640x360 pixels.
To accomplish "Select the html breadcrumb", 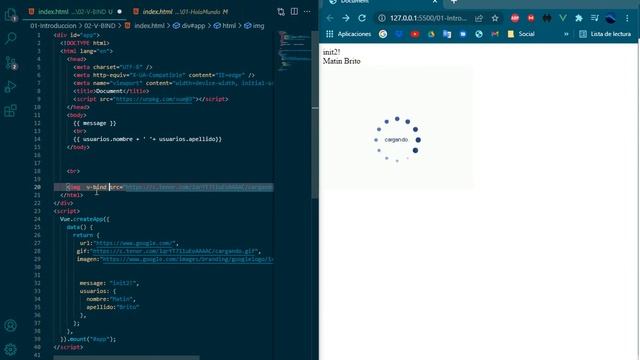I will coord(225,26).
